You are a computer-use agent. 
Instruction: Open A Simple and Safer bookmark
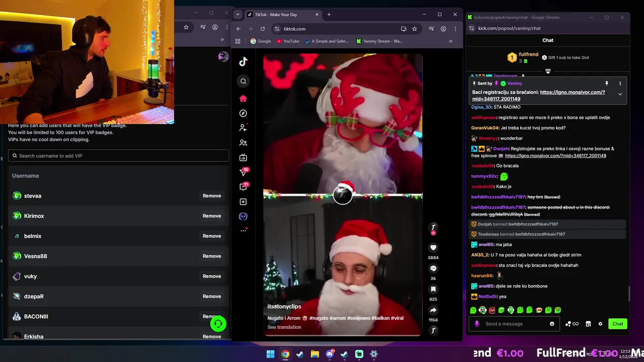327,41
